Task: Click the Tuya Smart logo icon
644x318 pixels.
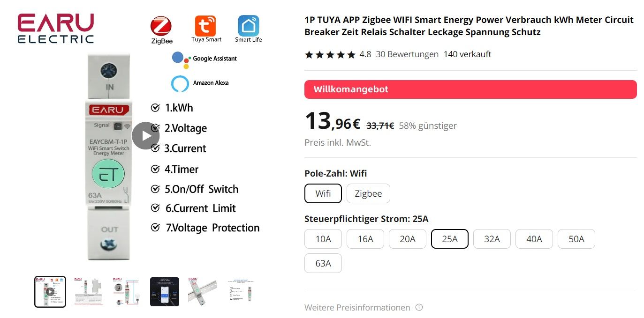Action: pyautogui.click(x=205, y=26)
